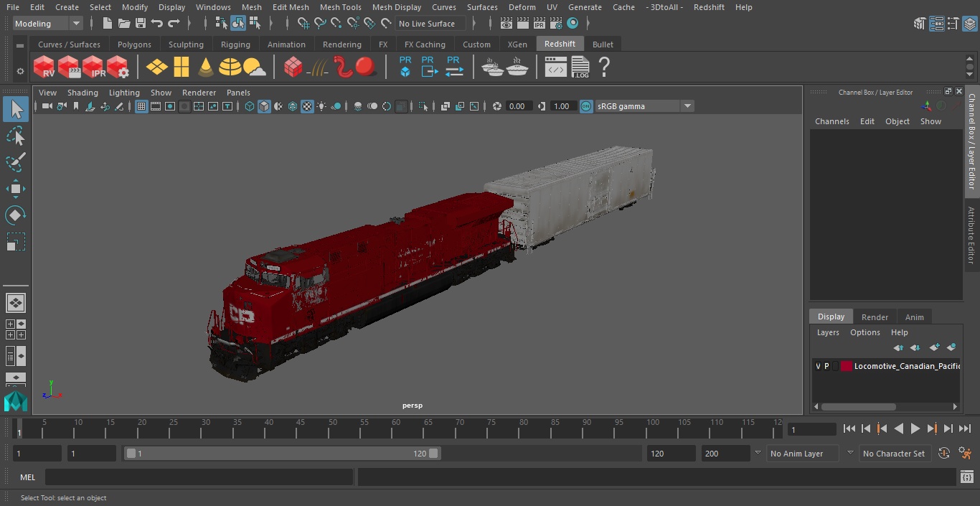Click the red curved tube shelf icon
Image resolution: width=980 pixels, height=506 pixels.
coord(343,67)
